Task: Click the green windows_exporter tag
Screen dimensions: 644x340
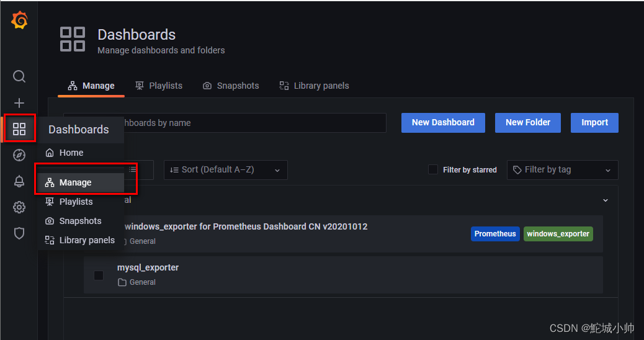Action: click(558, 234)
